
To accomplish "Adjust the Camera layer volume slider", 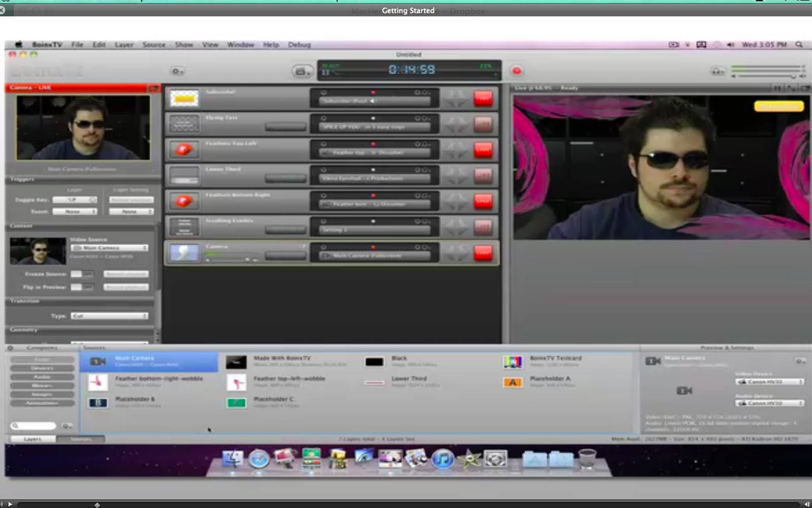I will (x=231, y=260).
